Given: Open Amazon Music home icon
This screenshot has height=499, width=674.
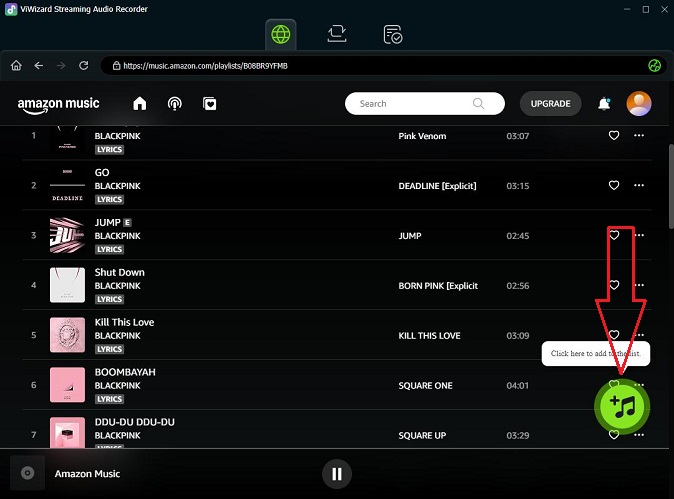Looking at the screenshot, I should tap(140, 104).
